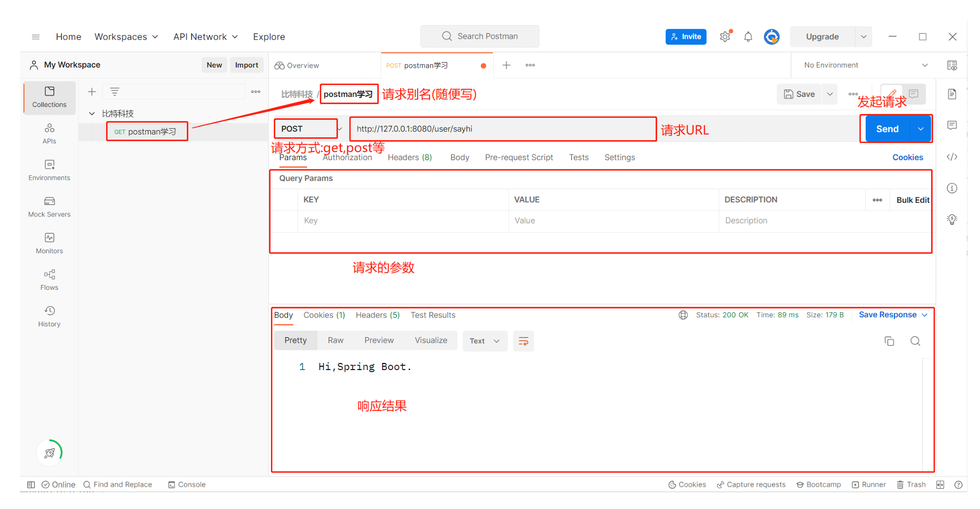Click the Send button

tap(887, 129)
